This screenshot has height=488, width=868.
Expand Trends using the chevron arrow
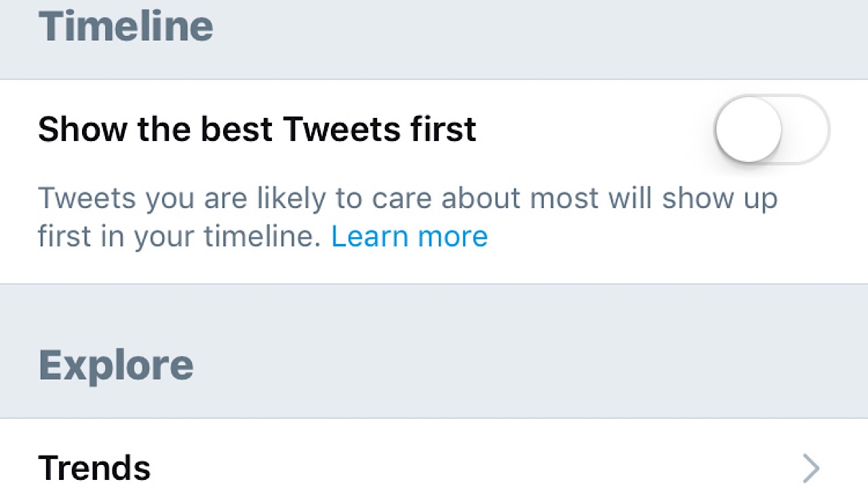(x=811, y=468)
